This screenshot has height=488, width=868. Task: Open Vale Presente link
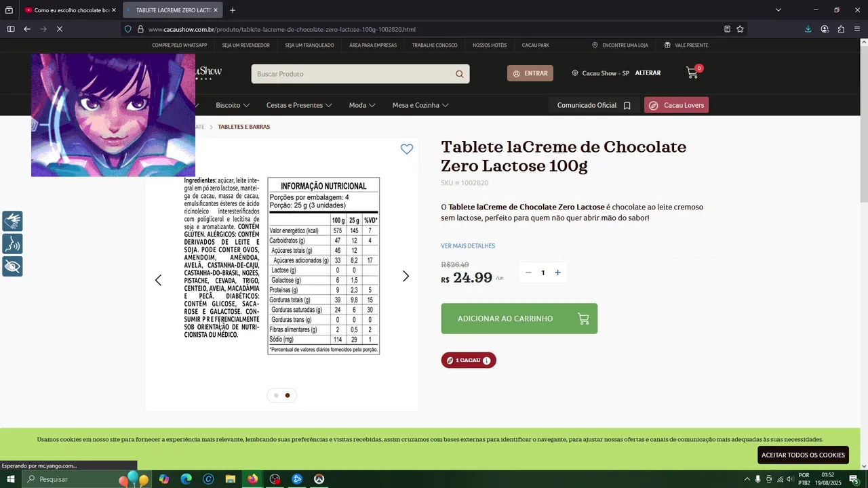(x=686, y=45)
